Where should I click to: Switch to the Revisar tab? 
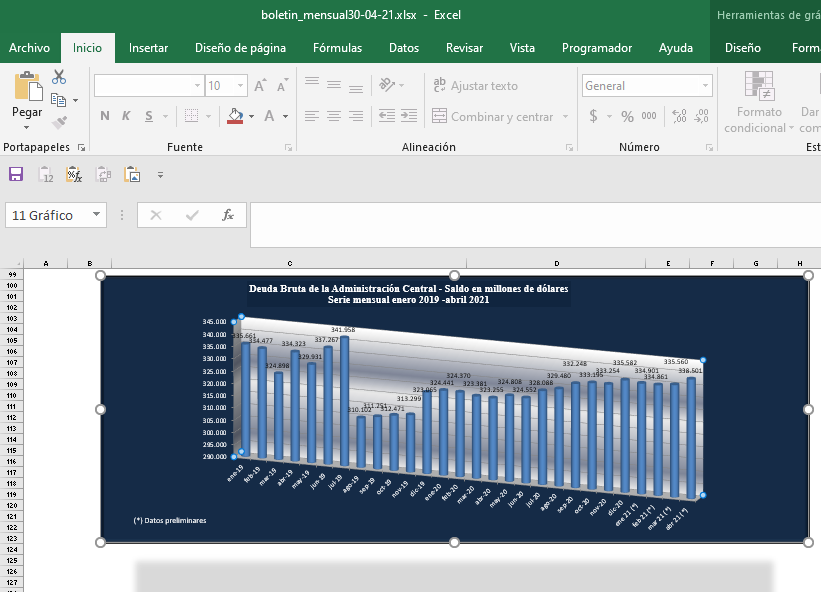(464, 48)
